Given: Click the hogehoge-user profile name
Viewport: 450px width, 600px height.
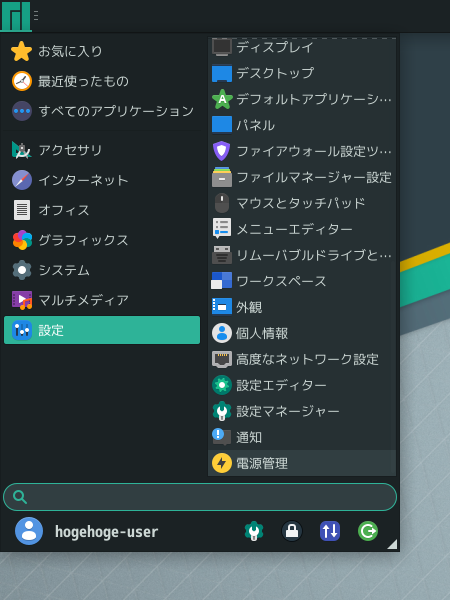Looking at the screenshot, I should click(106, 532).
